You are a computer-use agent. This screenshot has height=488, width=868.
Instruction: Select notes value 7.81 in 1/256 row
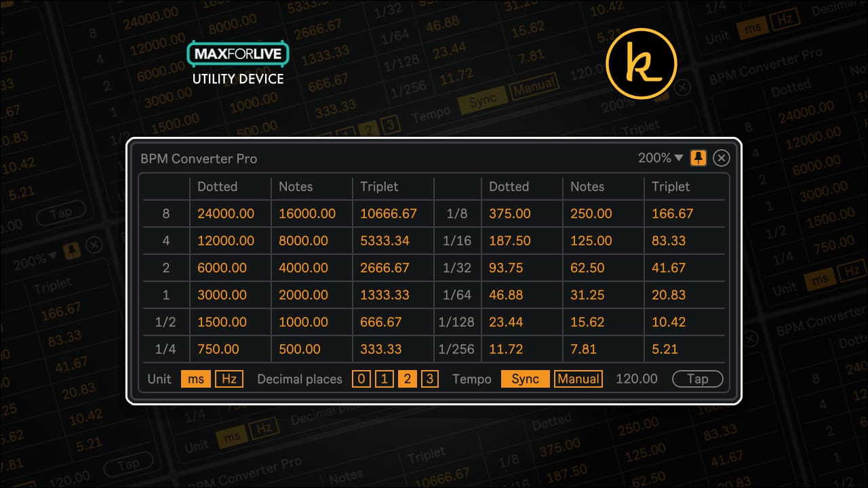pos(584,349)
